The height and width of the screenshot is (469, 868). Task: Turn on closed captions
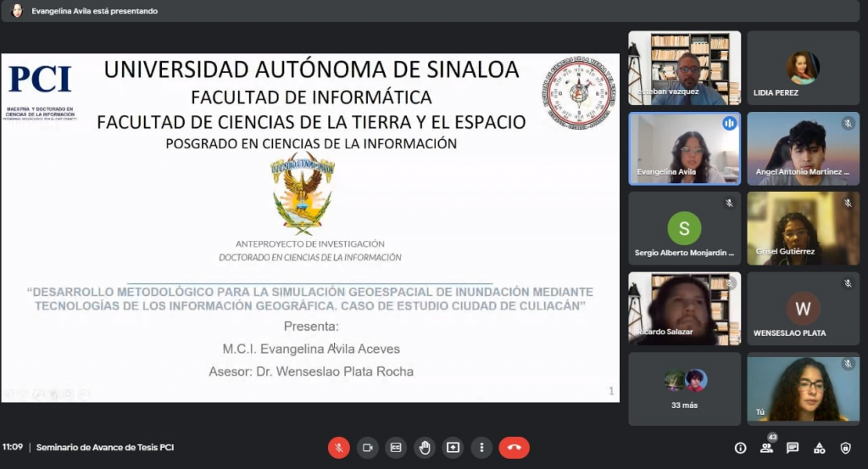[x=396, y=448]
